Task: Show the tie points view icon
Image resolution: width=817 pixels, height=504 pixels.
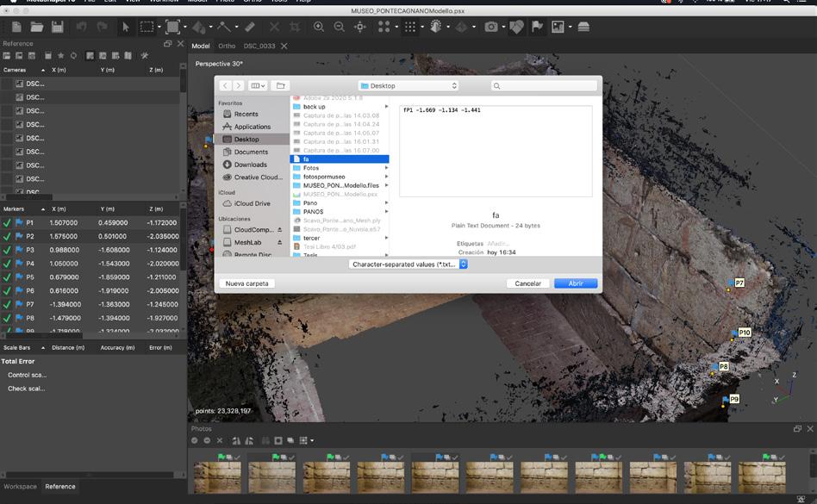Action: coord(384,27)
